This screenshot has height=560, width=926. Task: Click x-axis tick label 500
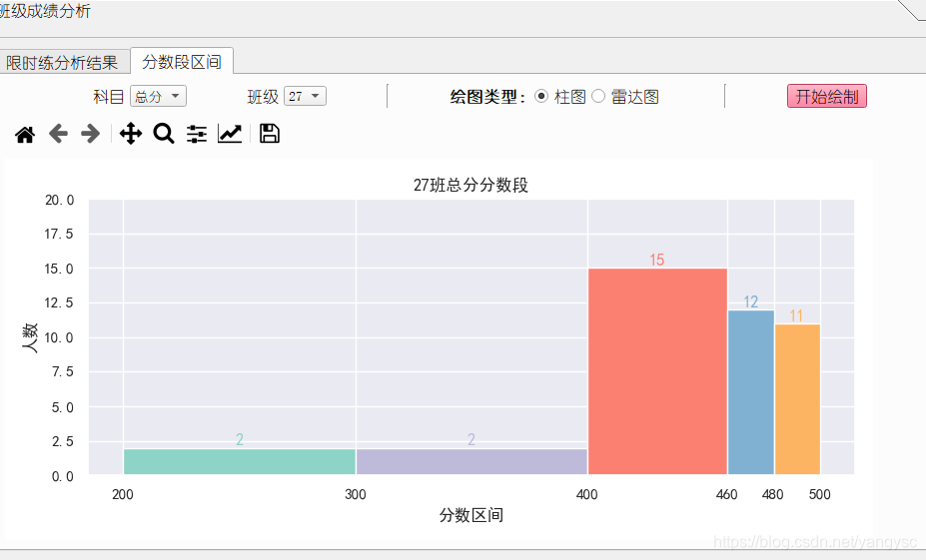(x=820, y=494)
